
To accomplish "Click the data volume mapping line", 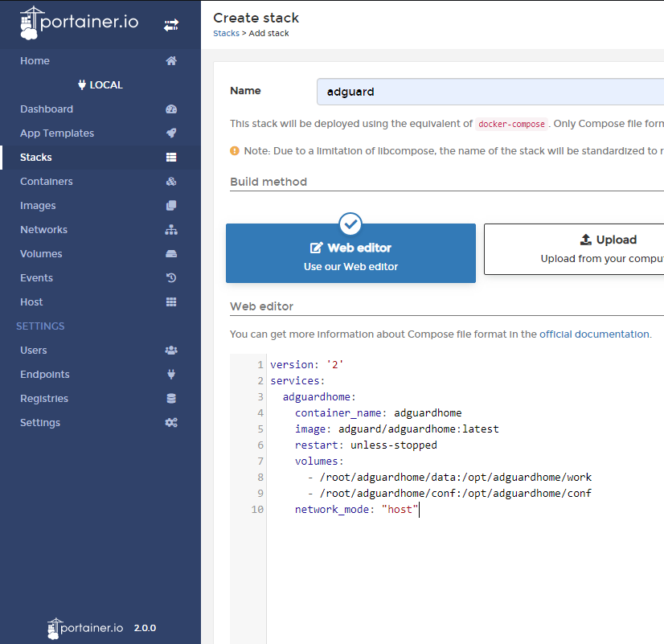I will point(449,478).
